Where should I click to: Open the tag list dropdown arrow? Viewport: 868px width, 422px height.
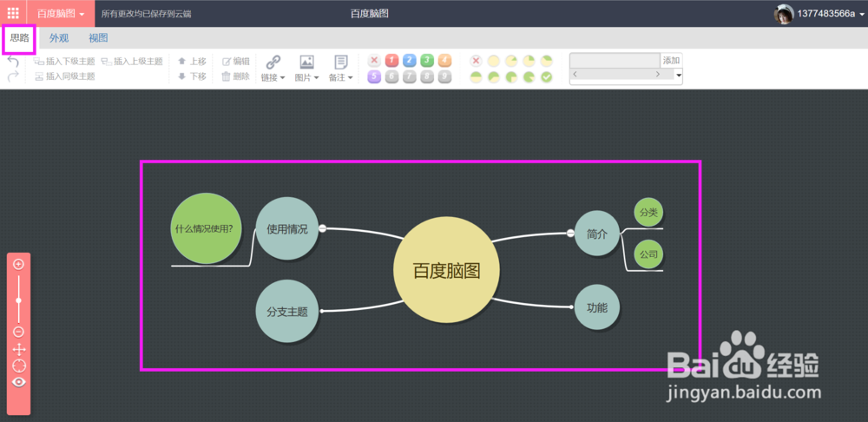pyautogui.click(x=679, y=75)
